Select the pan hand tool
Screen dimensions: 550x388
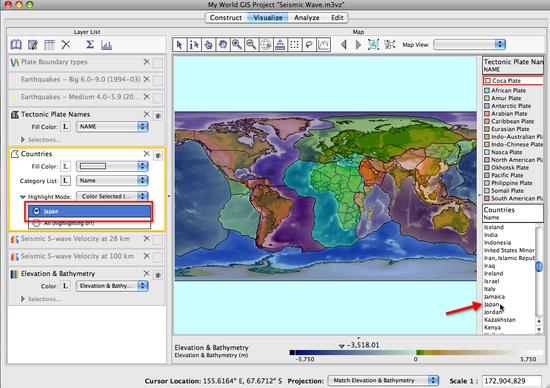tap(223, 45)
